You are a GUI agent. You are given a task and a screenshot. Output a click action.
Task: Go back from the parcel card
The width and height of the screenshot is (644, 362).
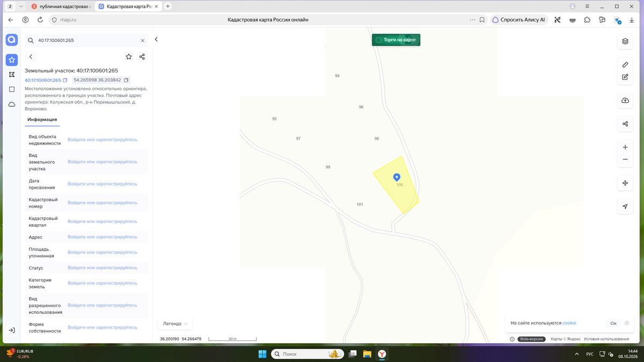click(x=31, y=56)
